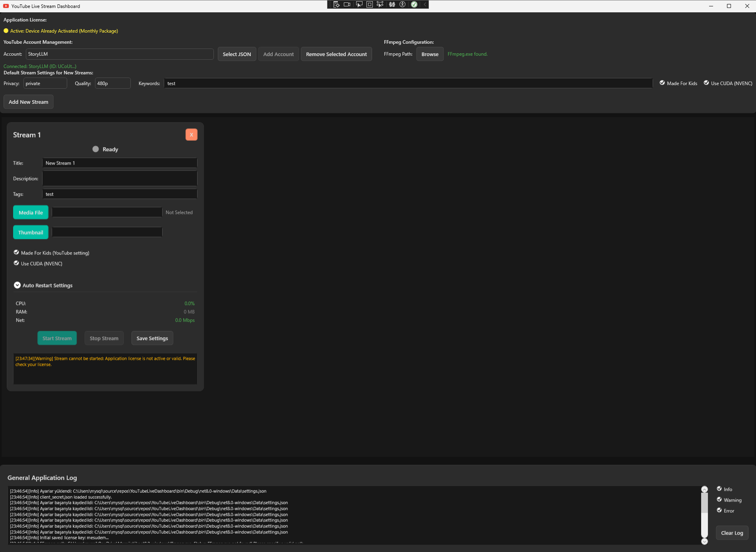The width and height of the screenshot is (756, 552).
Task: Click Add New Stream button
Action: 29,102
